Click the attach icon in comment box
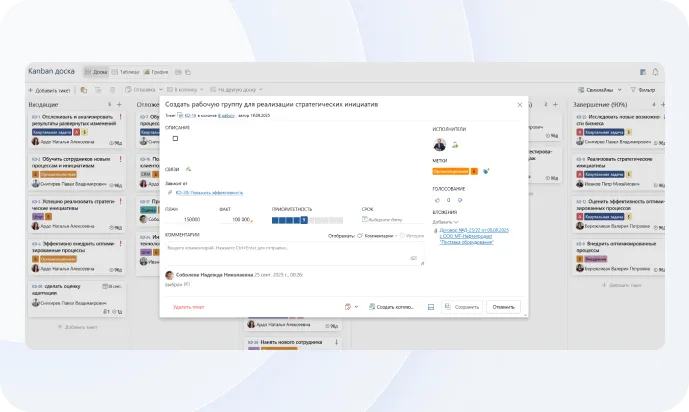 (413, 258)
